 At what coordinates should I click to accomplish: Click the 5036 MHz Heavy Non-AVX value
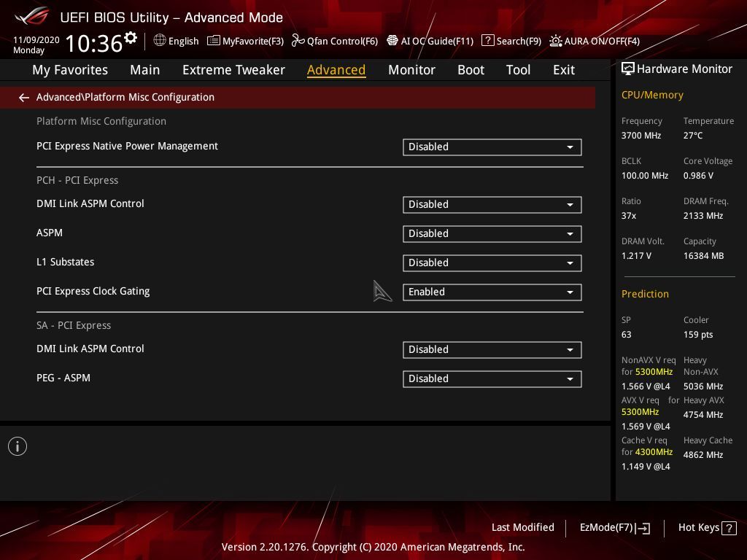point(703,386)
